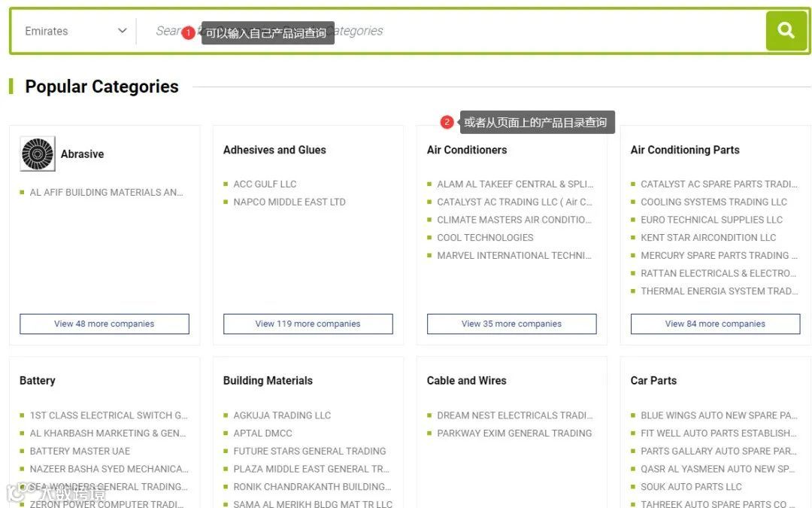The height and width of the screenshot is (508, 812).
Task: Click View 35 more companies button
Action: [x=512, y=324]
